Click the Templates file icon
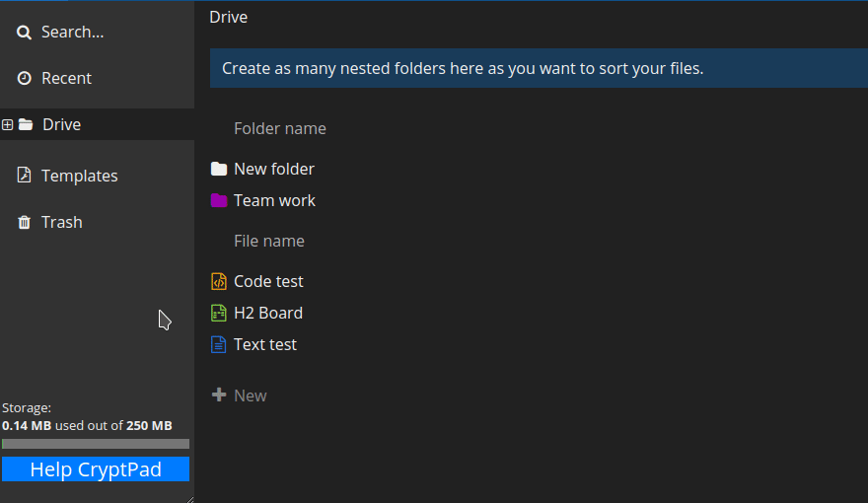 [x=24, y=176]
